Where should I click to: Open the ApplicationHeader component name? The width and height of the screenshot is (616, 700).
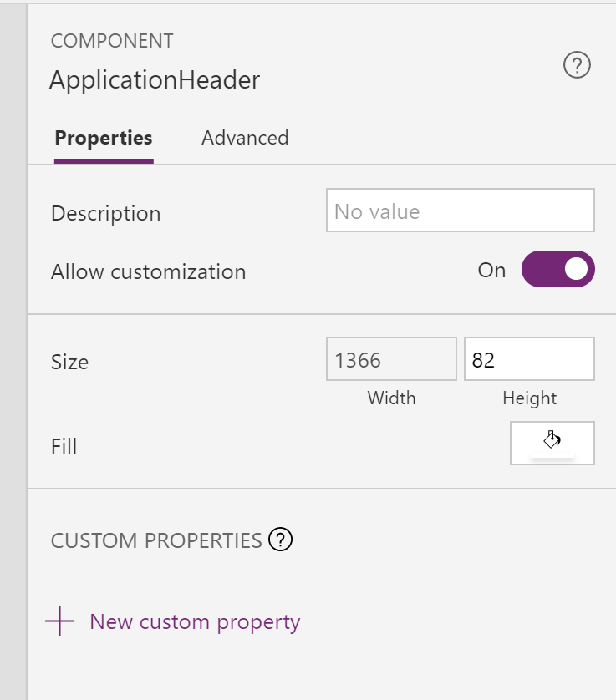pyautogui.click(x=155, y=79)
